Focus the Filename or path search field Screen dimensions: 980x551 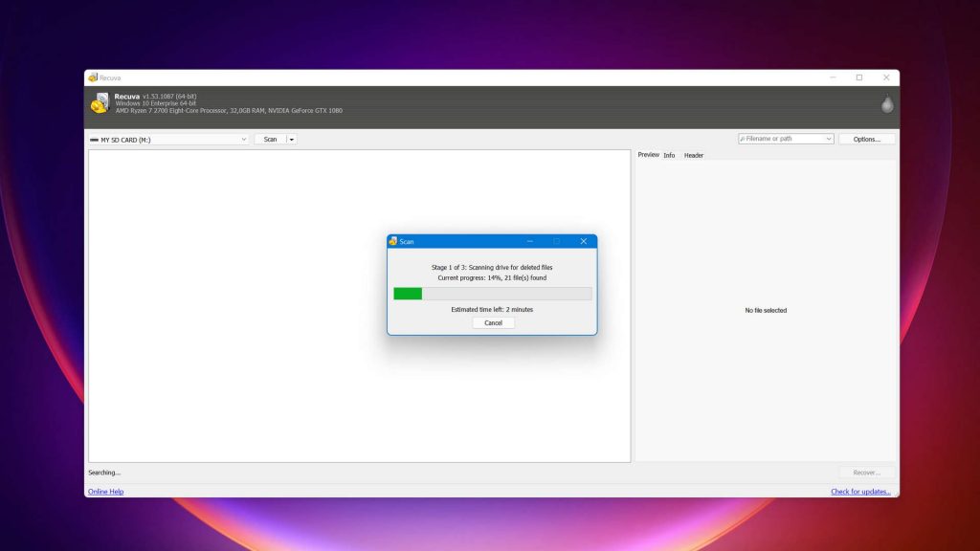(782, 139)
